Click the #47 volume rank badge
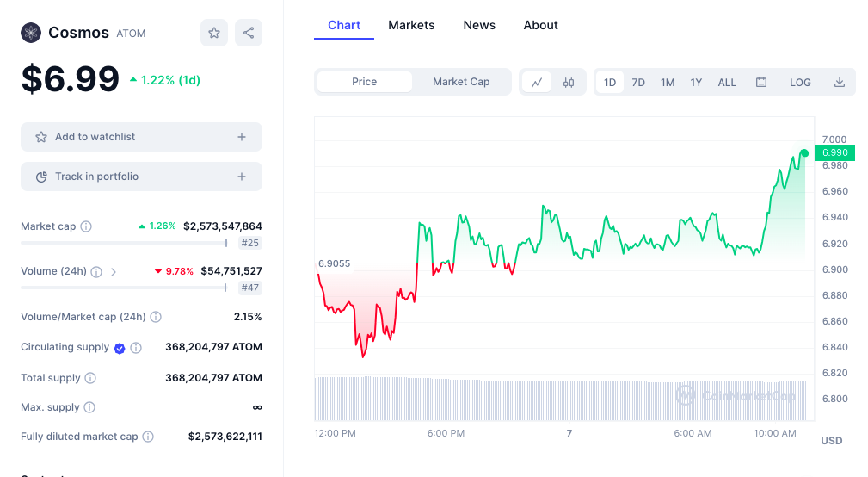 (249, 288)
